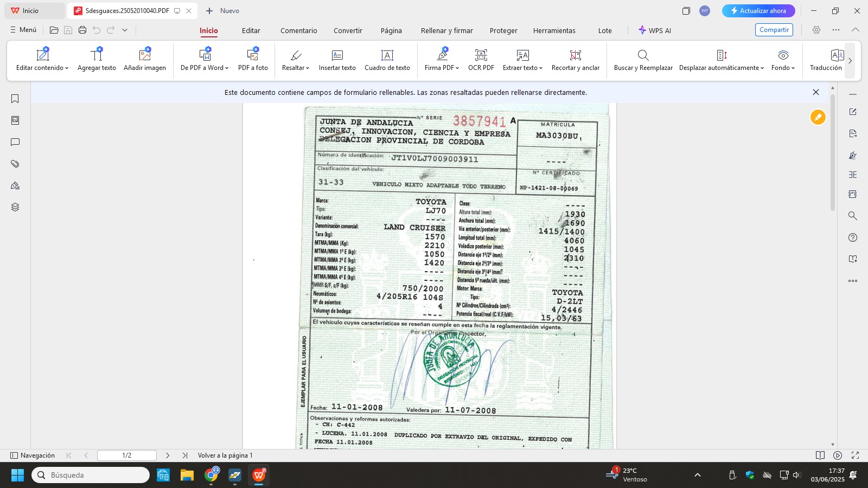Open the Proteger tab
Image resolution: width=868 pixels, height=488 pixels.
click(x=503, y=31)
